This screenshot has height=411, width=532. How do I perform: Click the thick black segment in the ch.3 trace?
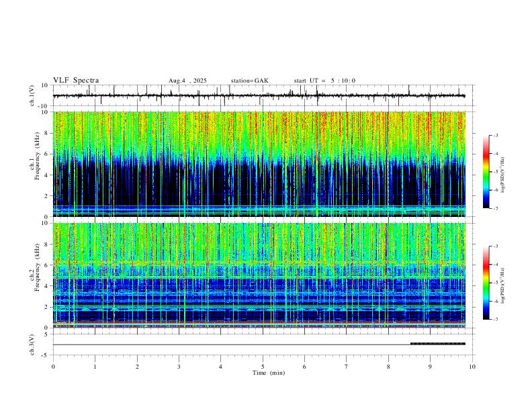click(438, 344)
